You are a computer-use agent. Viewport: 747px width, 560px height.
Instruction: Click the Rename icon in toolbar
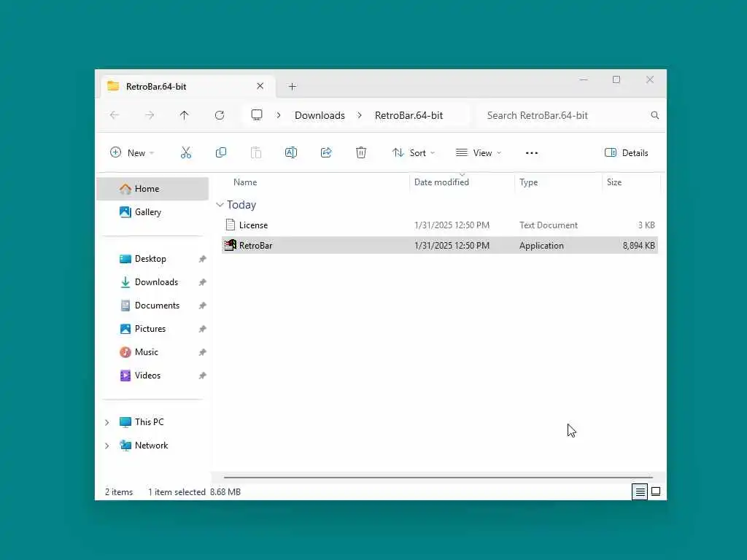click(291, 152)
